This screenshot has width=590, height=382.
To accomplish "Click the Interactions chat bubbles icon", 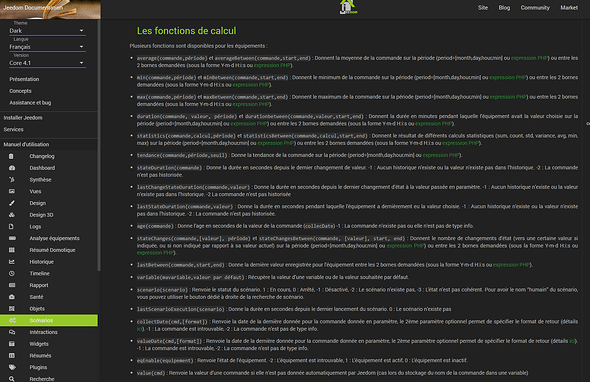I will pos(12,332).
